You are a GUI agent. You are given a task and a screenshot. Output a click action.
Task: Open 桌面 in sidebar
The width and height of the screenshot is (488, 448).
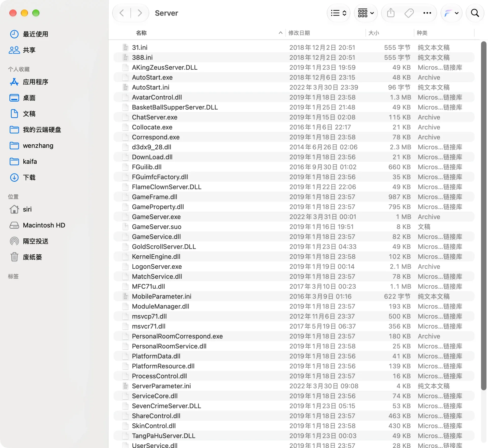[x=22, y=98]
